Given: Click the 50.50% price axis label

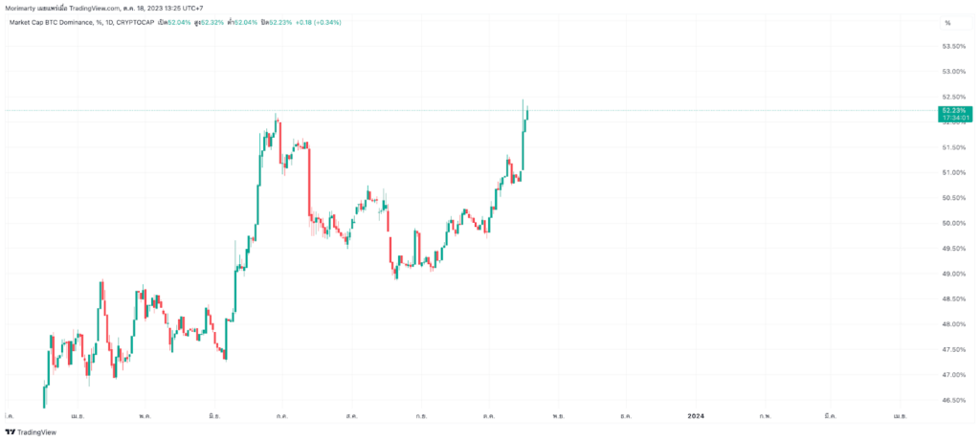Looking at the screenshot, I should (954, 198).
